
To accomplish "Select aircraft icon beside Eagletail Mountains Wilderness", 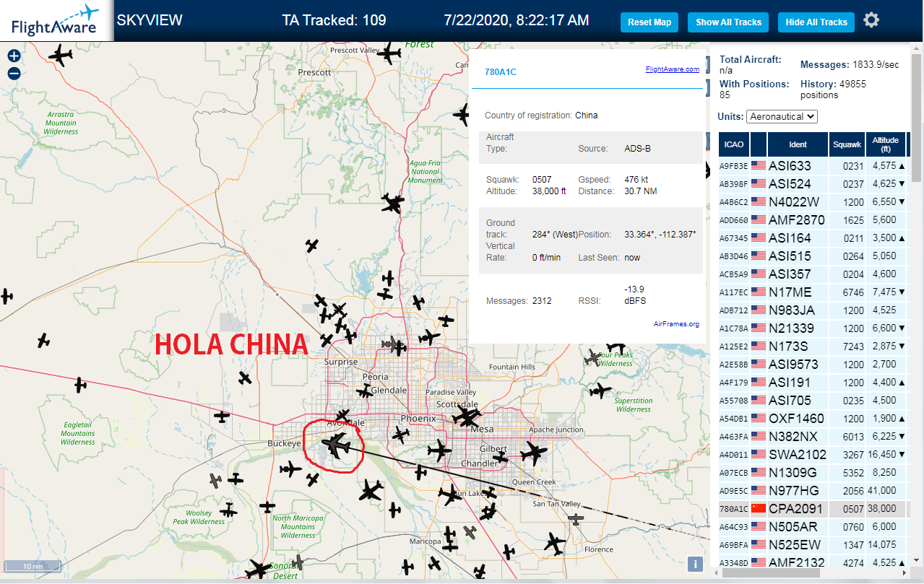I will [80, 385].
